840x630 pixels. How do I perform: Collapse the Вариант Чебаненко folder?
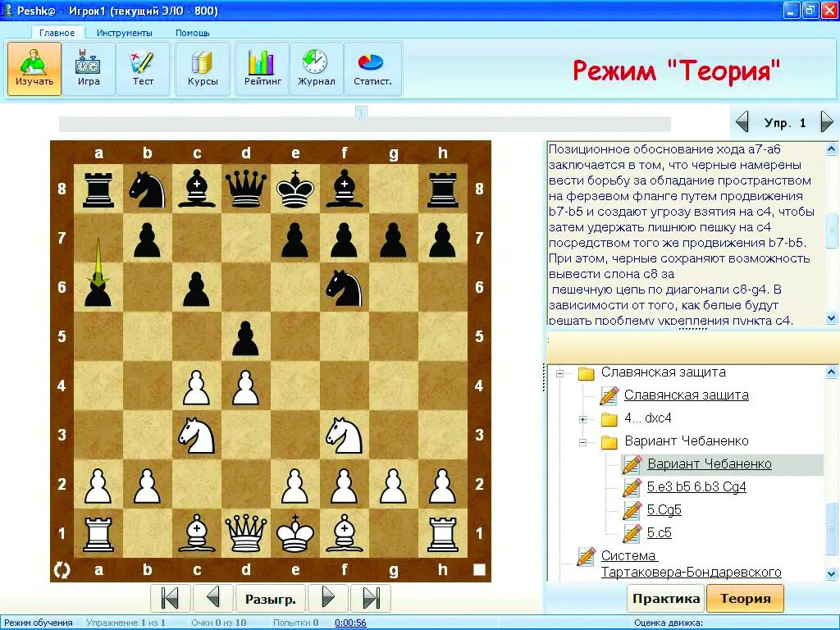click(583, 442)
